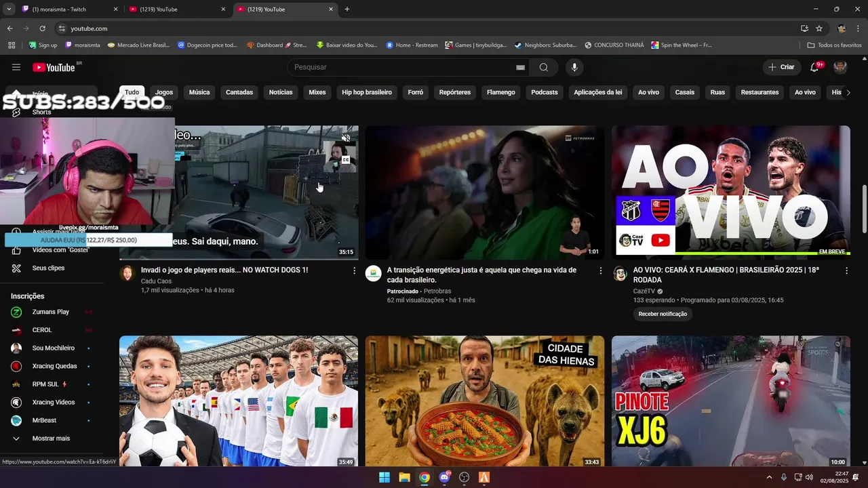Viewport: 868px width, 488px height.
Task: Select the Tudo filter chip
Action: click(x=132, y=92)
